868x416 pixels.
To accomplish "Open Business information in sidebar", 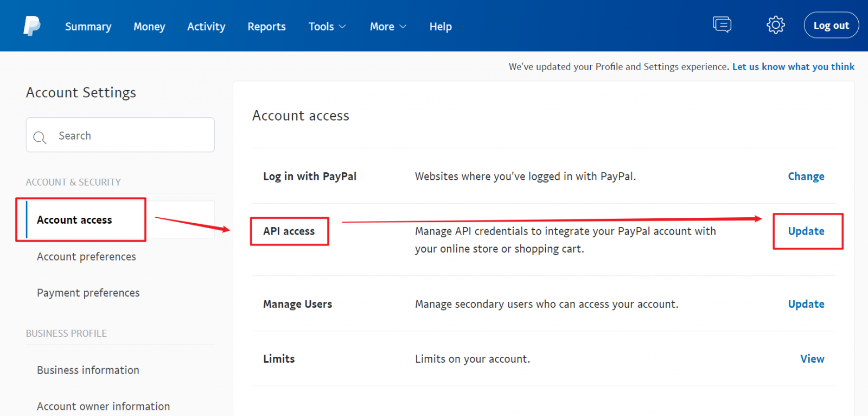I will [x=88, y=370].
